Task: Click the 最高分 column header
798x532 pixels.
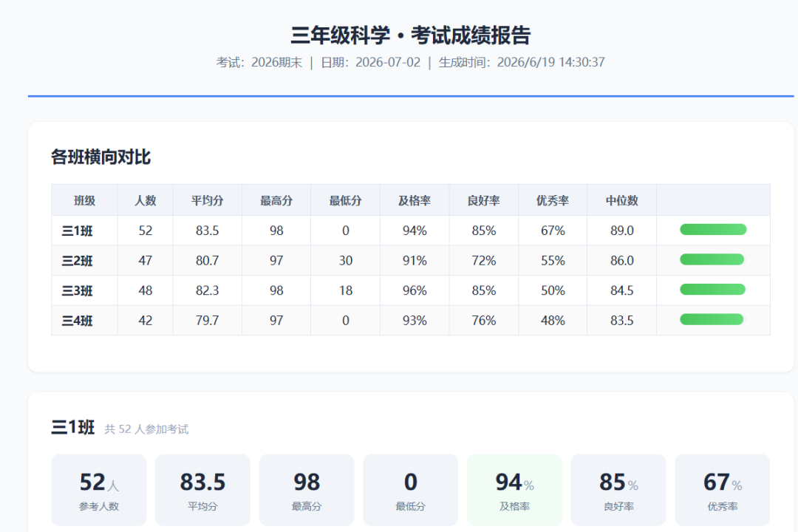Action: click(276, 200)
